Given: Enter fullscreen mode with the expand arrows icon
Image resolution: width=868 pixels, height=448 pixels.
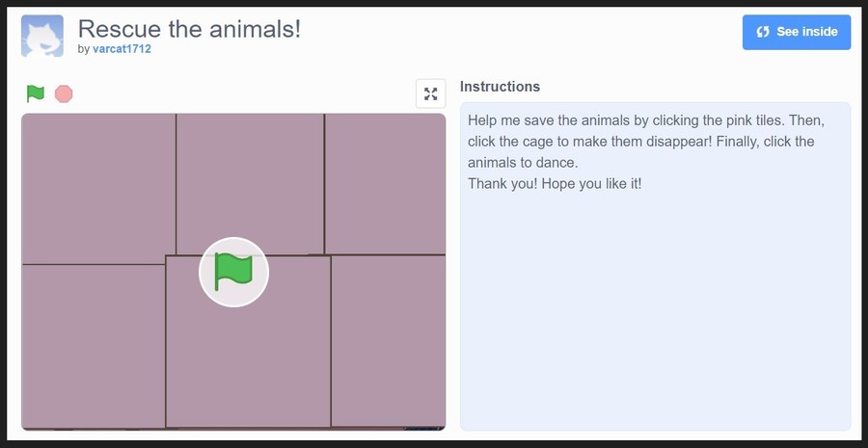Looking at the screenshot, I should pyautogui.click(x=431, y=93).
